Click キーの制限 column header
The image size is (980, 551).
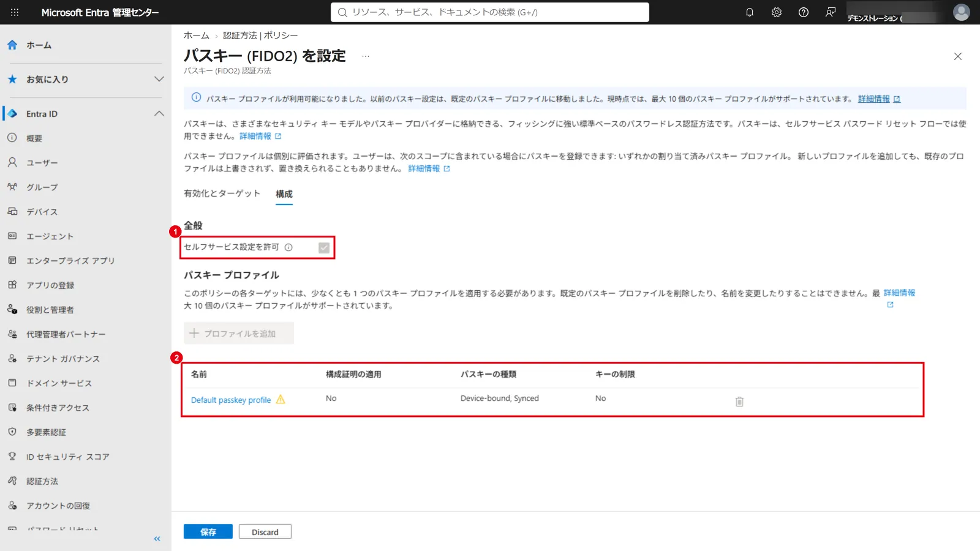(x=615, y=374)
